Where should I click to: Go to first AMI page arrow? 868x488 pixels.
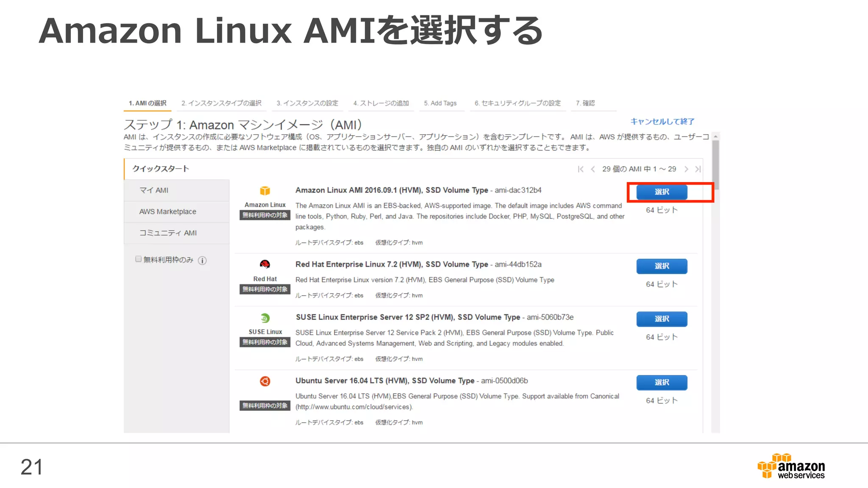tap(581, 169)
